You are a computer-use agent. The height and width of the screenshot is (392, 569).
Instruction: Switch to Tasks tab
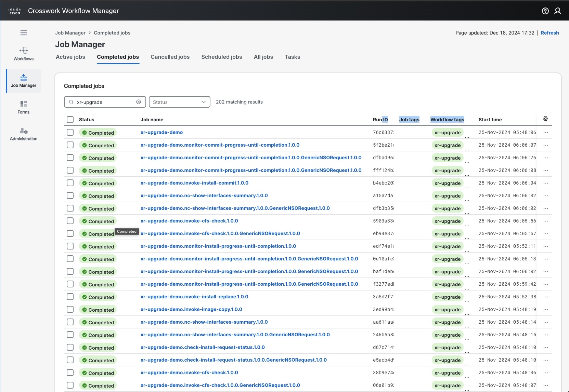(x=293, y=57)
